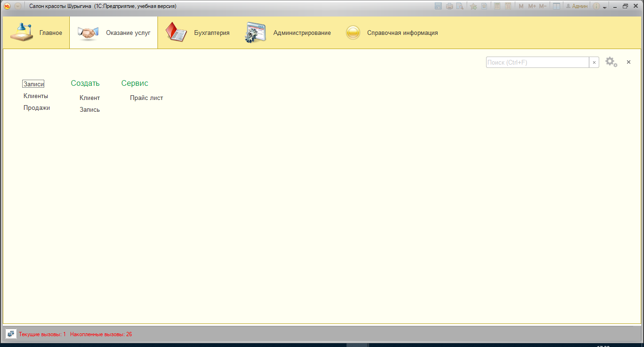
Task: Expand the dropdown arrow next to info icon
Action: [x=604, y=8]
